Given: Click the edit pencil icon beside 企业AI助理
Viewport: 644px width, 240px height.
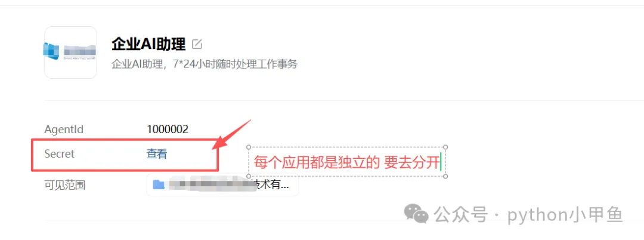Looking at the screenshot, I should coord(197,44).
